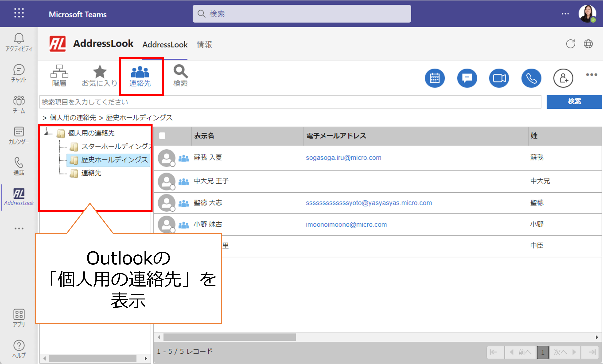Select スターホールディングス folder in the tree
This screenshot has width=603, height=364.
(x=115, y=146)
